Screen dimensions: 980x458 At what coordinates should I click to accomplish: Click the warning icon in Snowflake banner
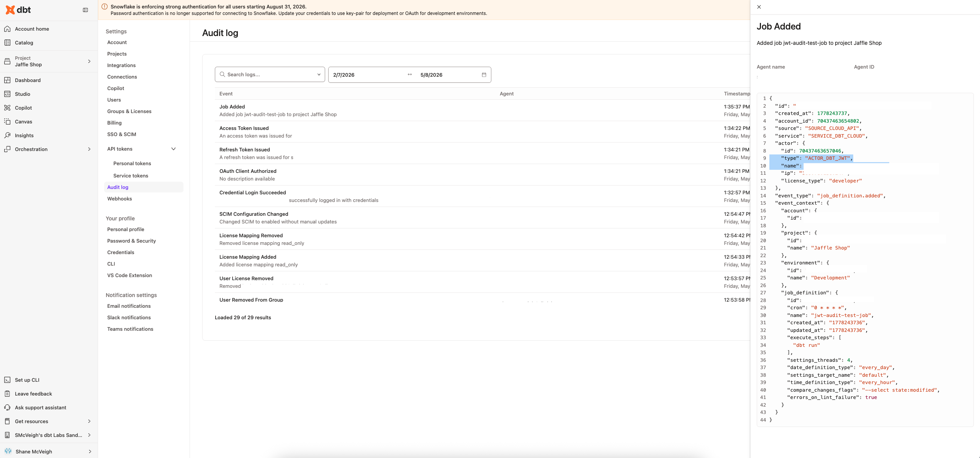coord(105,7)
